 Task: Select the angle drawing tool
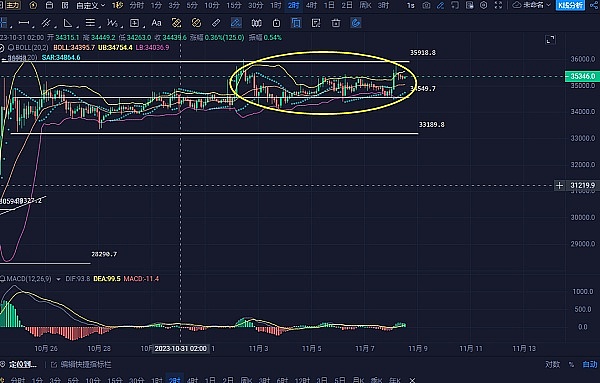[68, 23]
